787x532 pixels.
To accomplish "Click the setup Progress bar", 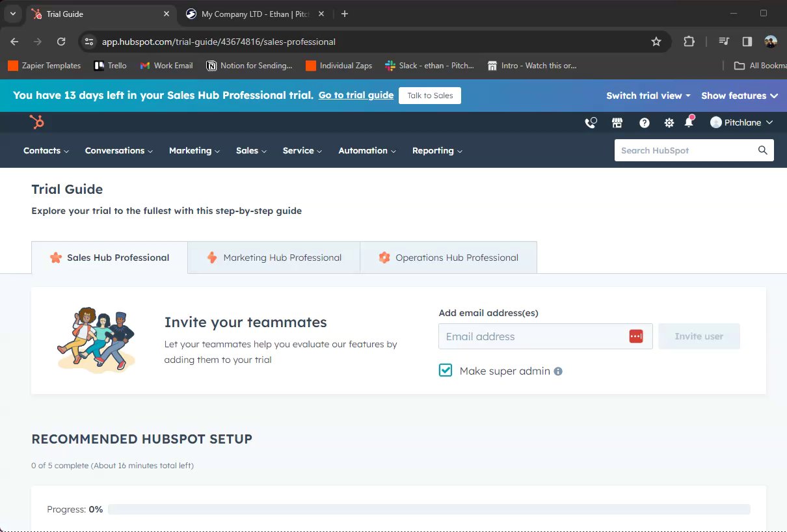I will pyautogui.click(x=429, y=509).
